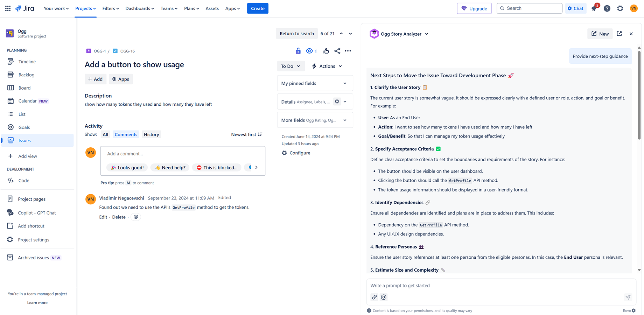Open the help question mark icon

point(607,8)
